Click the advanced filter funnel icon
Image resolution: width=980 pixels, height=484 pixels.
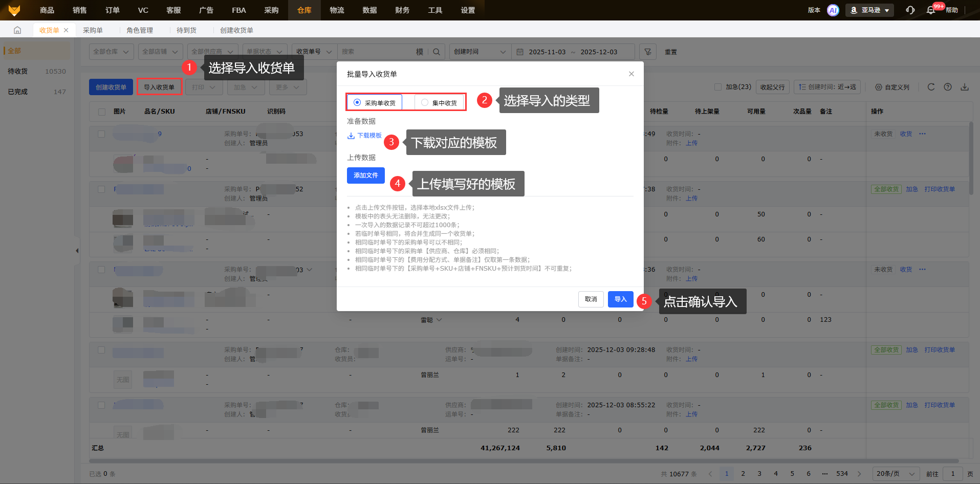pos(648,52)
